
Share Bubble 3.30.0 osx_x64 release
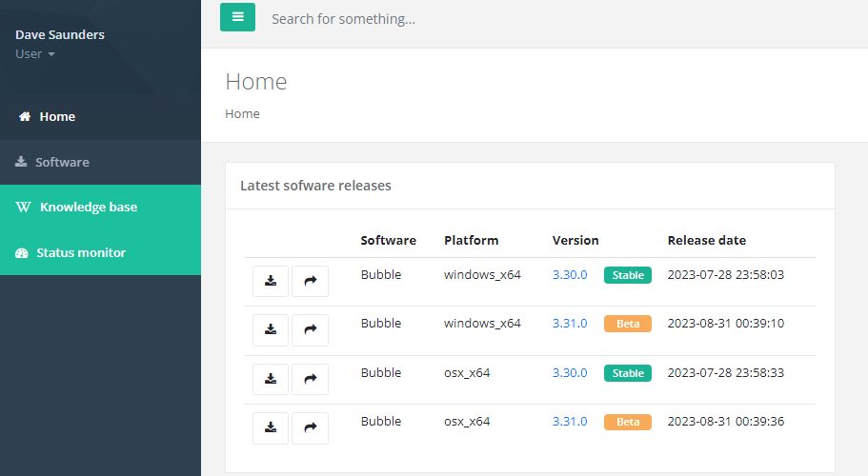[x=310, y=379]
